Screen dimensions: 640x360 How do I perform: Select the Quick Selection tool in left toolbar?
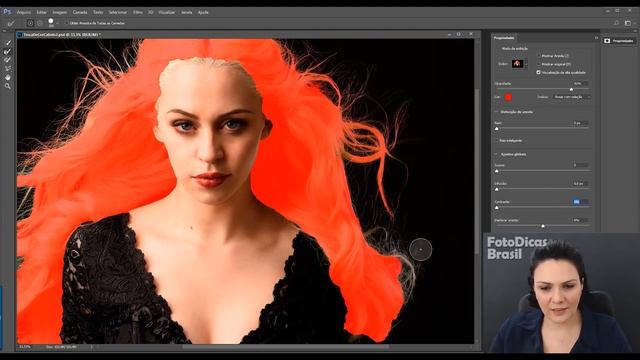(8, 43)
